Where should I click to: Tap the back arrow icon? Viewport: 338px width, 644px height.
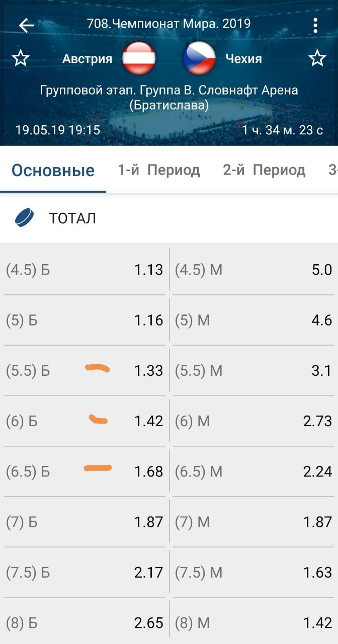(26, 25)
